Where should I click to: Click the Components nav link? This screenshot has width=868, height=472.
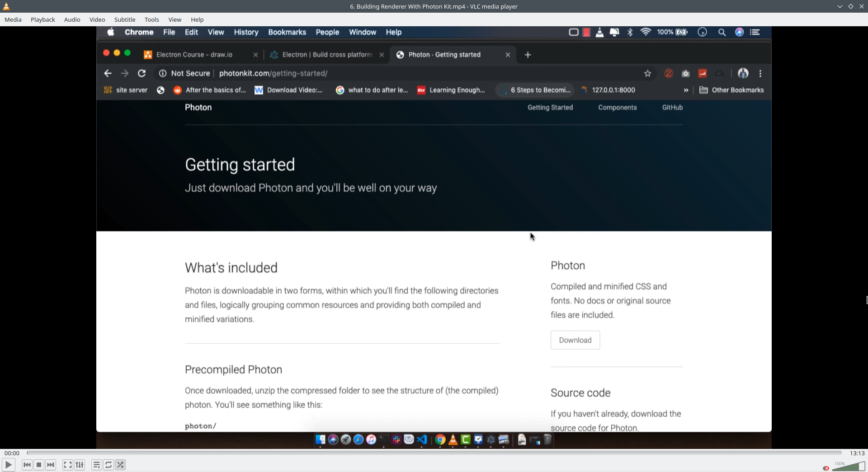pyautogui.click(x=618, y=107)
